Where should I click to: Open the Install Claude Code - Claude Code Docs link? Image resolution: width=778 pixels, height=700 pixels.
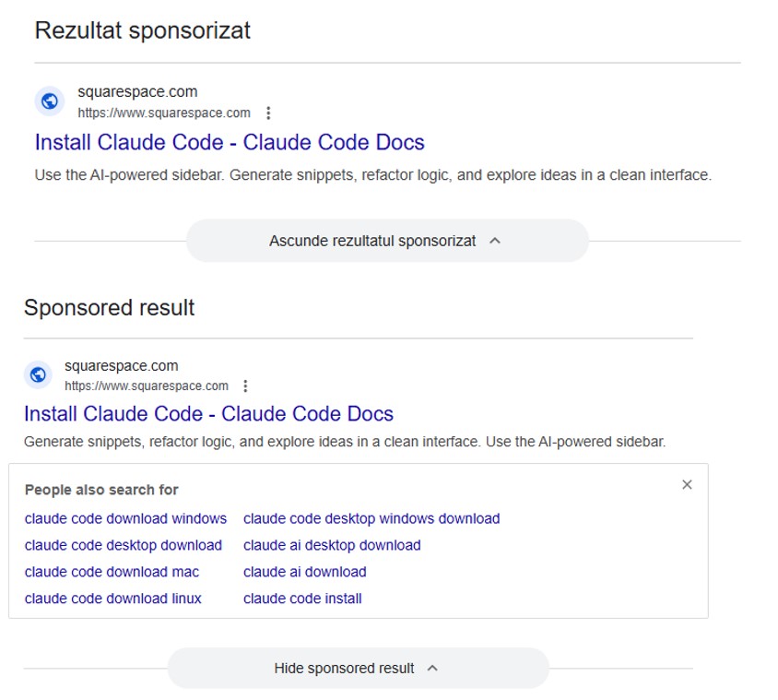(x=229, y=142)
